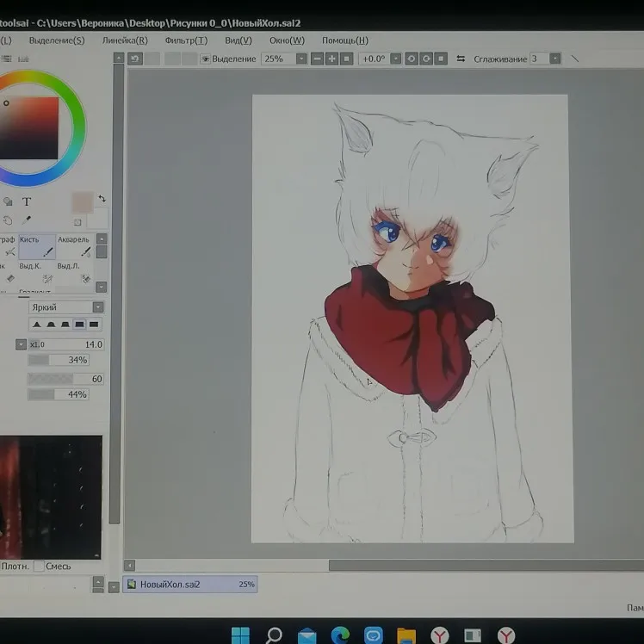Open Windows Start button on taskbar
Screen dimensions: 644x644
[x=240, y=635]
